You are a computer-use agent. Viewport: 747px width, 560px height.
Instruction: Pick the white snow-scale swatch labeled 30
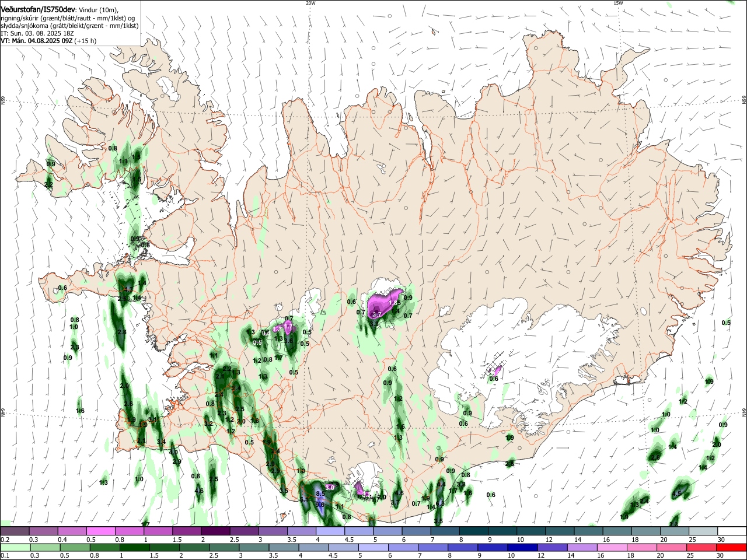[732, 531]
